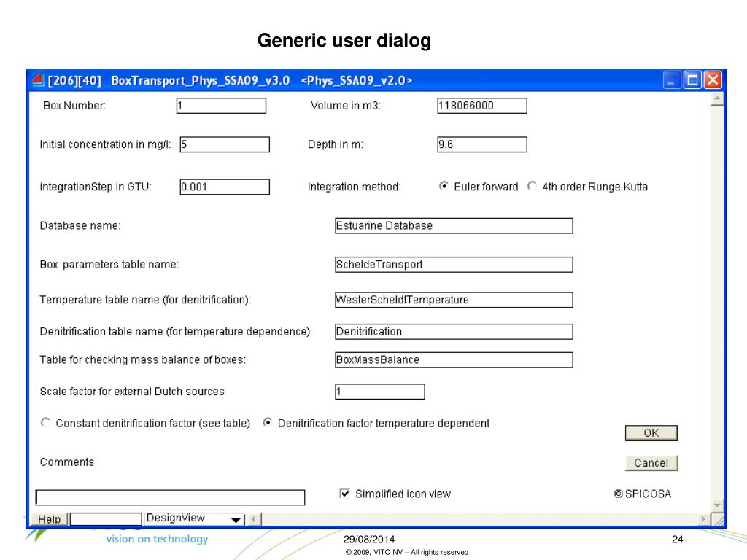Click the 'vision on technology' footer text

(x=158, y=539)
